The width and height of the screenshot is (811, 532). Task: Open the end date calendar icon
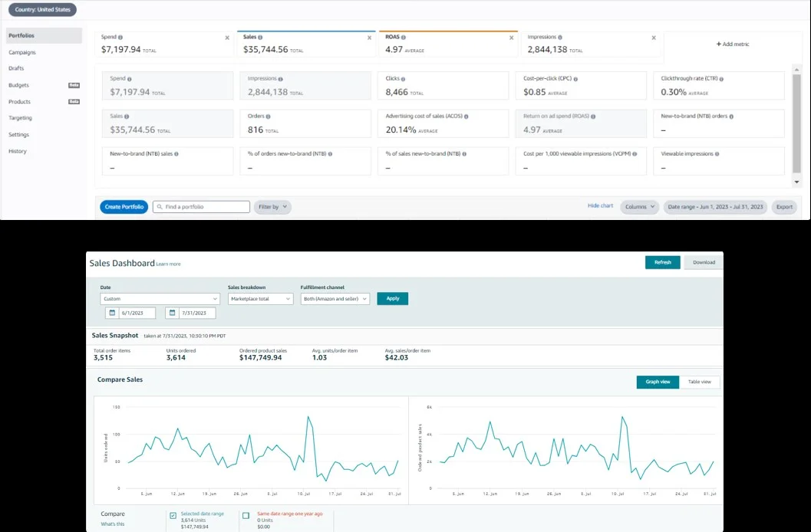coord(172,313)
